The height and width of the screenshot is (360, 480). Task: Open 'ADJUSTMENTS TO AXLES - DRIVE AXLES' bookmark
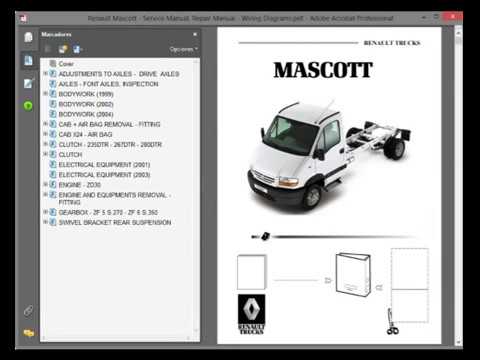[119, 74]
